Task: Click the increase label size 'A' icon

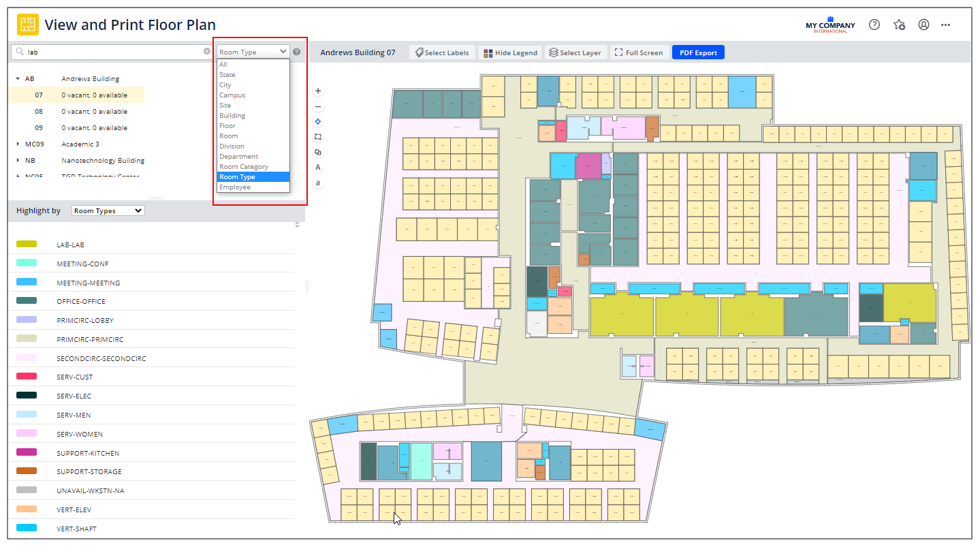Action: click(x=318, y=168)
